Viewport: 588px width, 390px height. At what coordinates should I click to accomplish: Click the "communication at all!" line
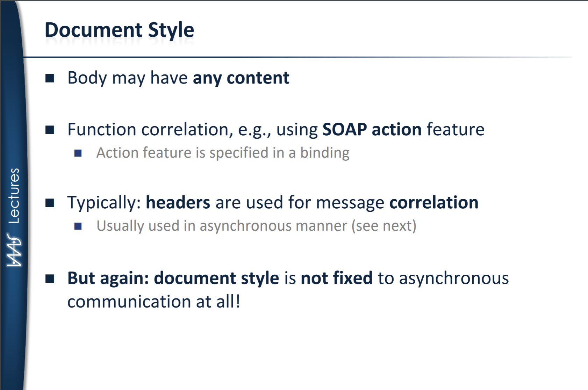[154, 302]
